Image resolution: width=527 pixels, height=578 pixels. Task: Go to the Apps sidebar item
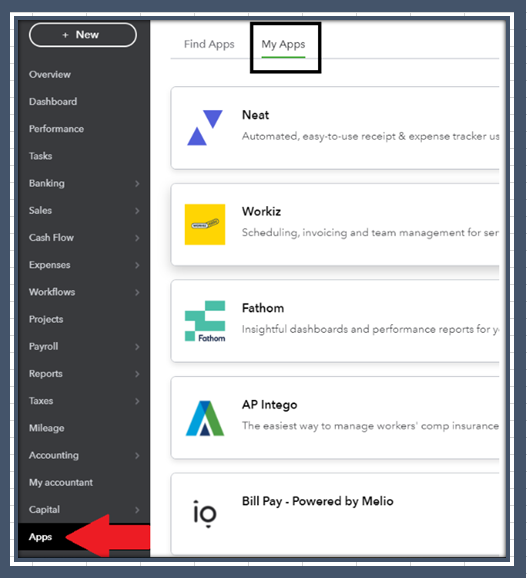41,537
